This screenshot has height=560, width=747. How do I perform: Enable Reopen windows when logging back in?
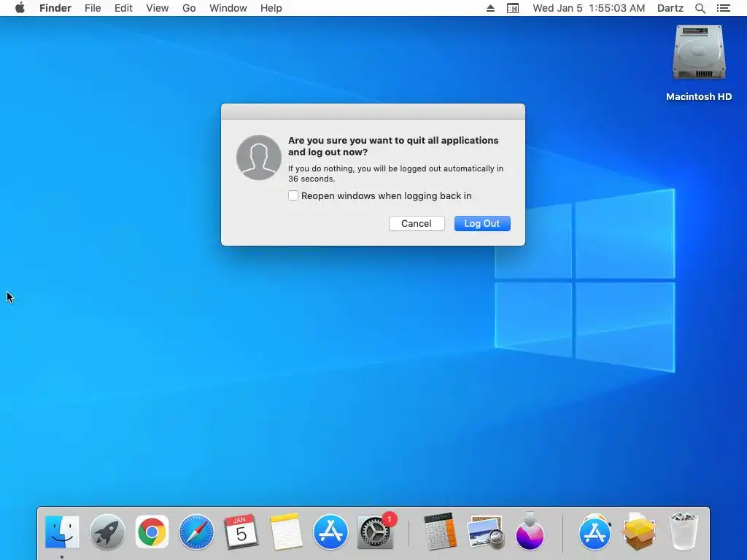[293, 195]
